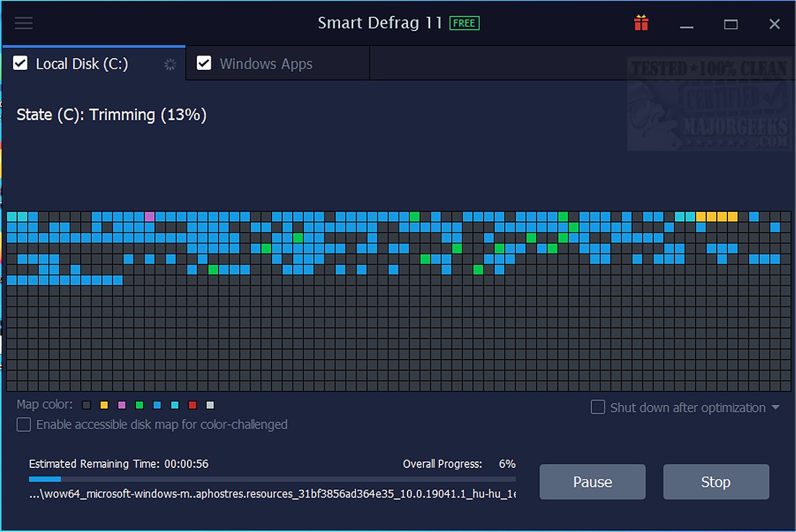Screen dimensions: 796x532
Task: Uncheck the Windows Apps checkbox
Action: [x=204, y=63]
